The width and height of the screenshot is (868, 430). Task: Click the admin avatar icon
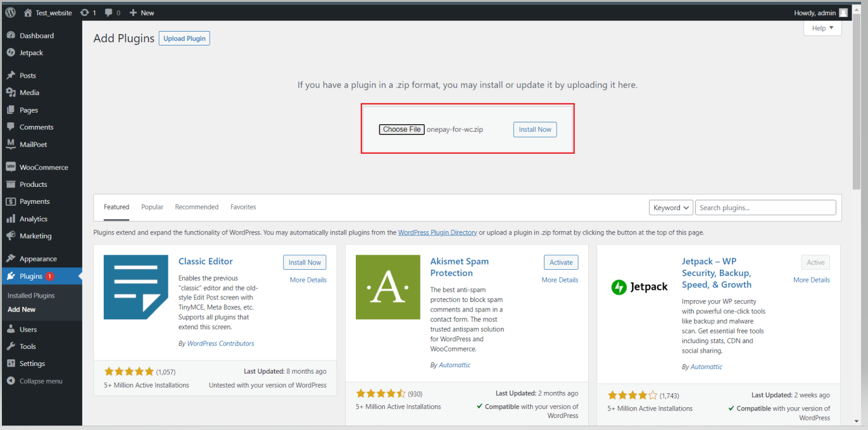point(843,13)
